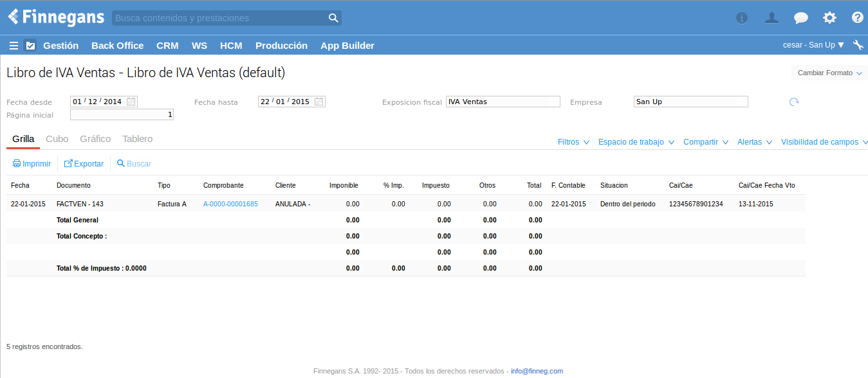This screenshot has height=378, width=868.
Task: Expand the Cambiar Formato dropdown
Action: (x=829, y=73)
